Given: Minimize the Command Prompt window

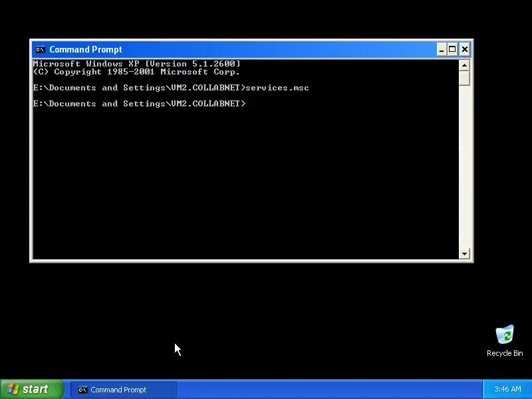Looking at the screenshot, I should coord(441,49).
